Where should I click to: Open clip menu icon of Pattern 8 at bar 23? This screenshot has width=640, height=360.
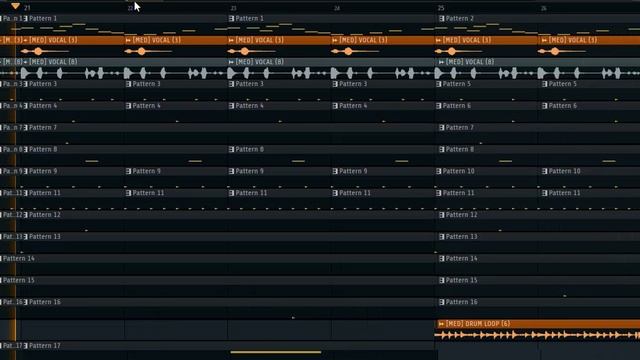pyautogui.click(x=231, y=149)
